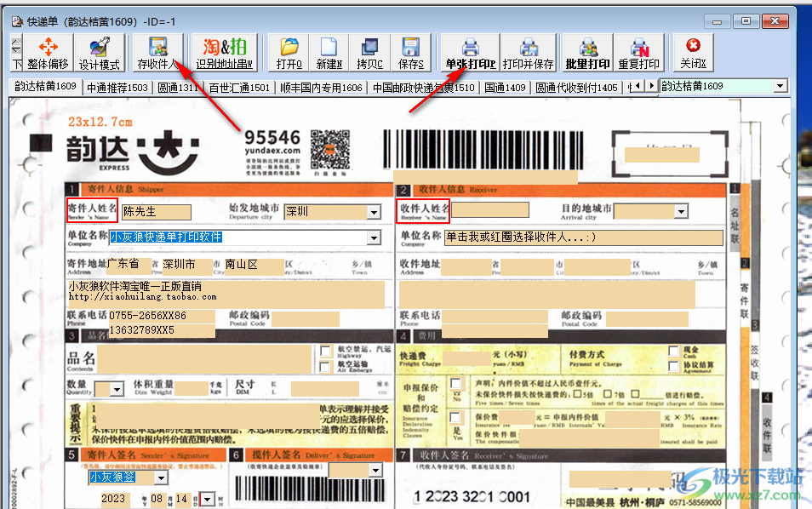Screen dimensions: 812x509
Task: Click the application title bar icon
Action: (17, 22)
